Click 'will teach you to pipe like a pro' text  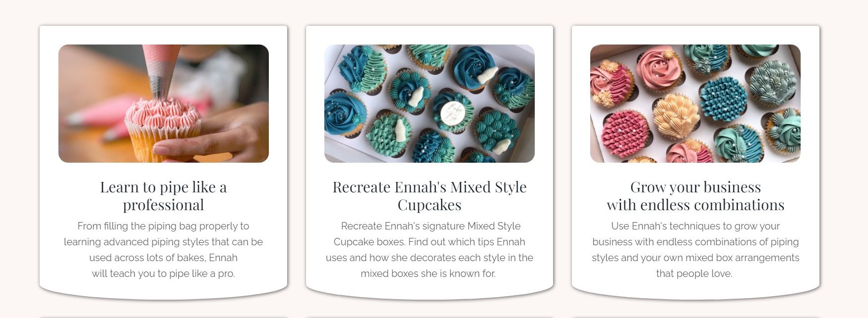163,273
